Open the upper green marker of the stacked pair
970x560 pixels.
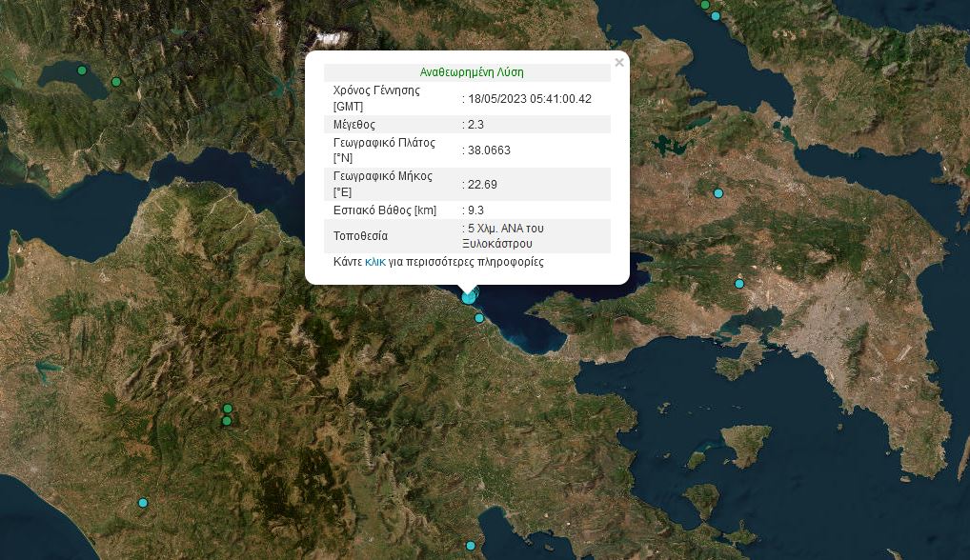[228, 409]
